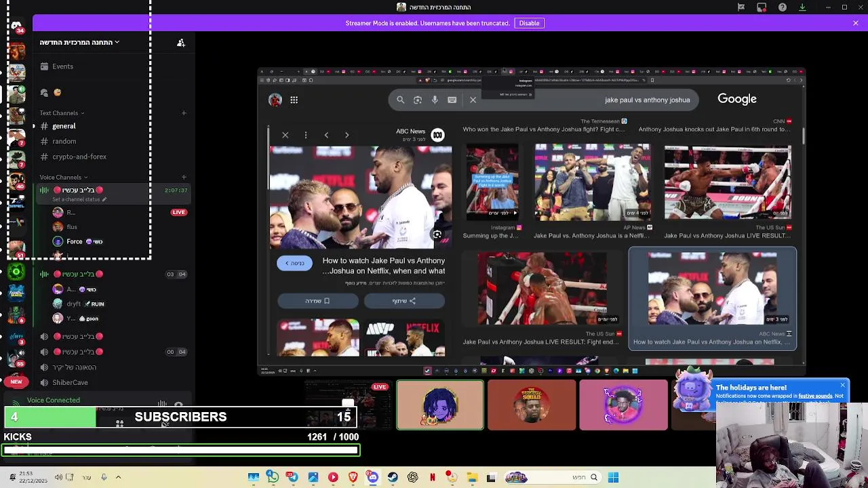Viewport: 868px width, 488px height.
Task: Select the user Force in voice channel
Action: click(x=74, y=242)
